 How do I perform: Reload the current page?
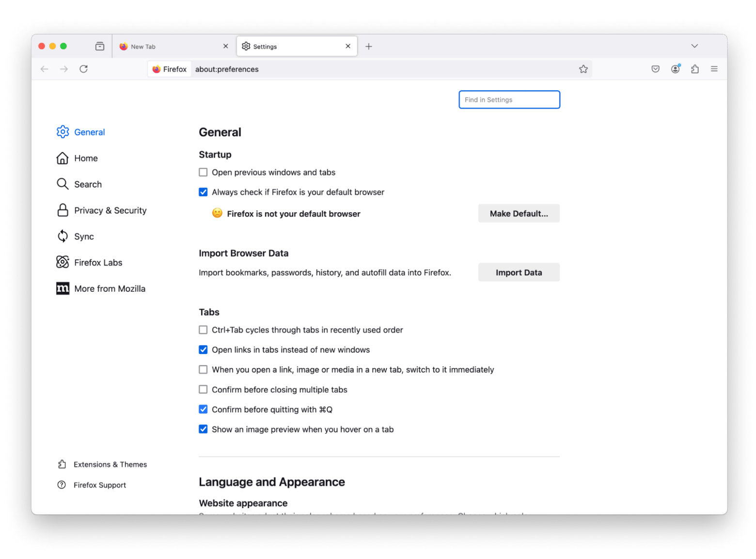(x=83, y=69)
